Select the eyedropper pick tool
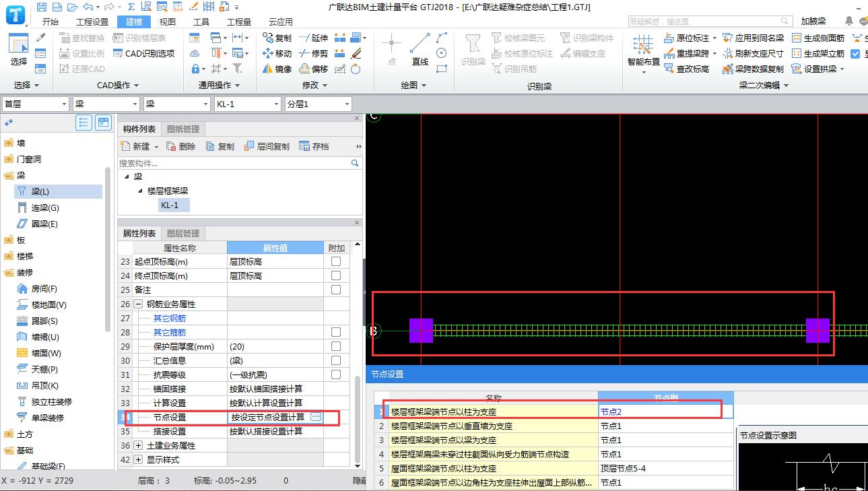 click(x=40, y=38)
